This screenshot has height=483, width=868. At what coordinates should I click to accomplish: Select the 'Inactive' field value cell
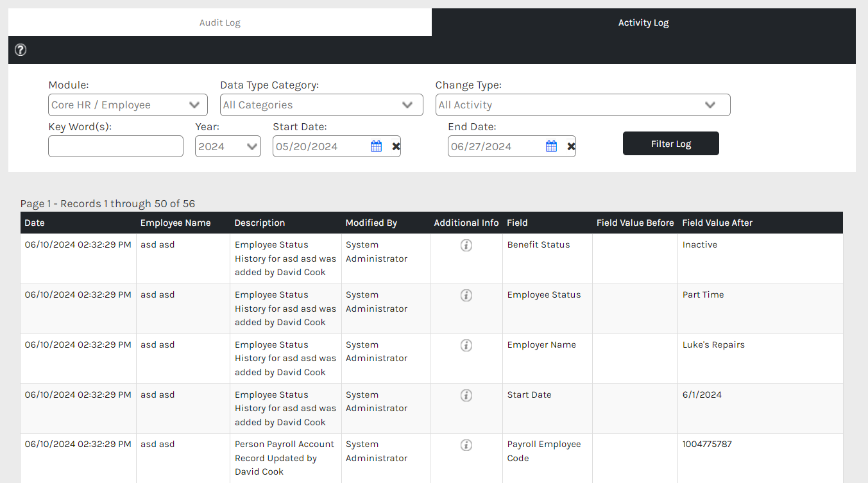click(760, 258)
